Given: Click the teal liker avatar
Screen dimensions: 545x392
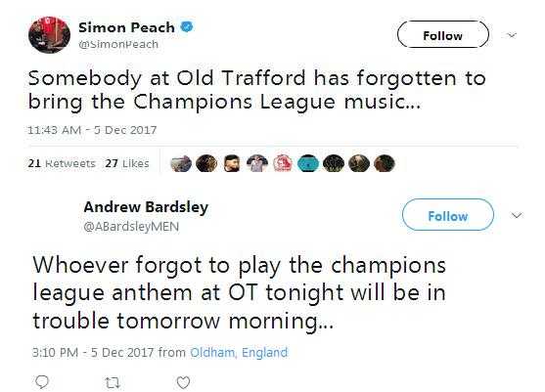Looking at the screenshot, I should (308, 163).
